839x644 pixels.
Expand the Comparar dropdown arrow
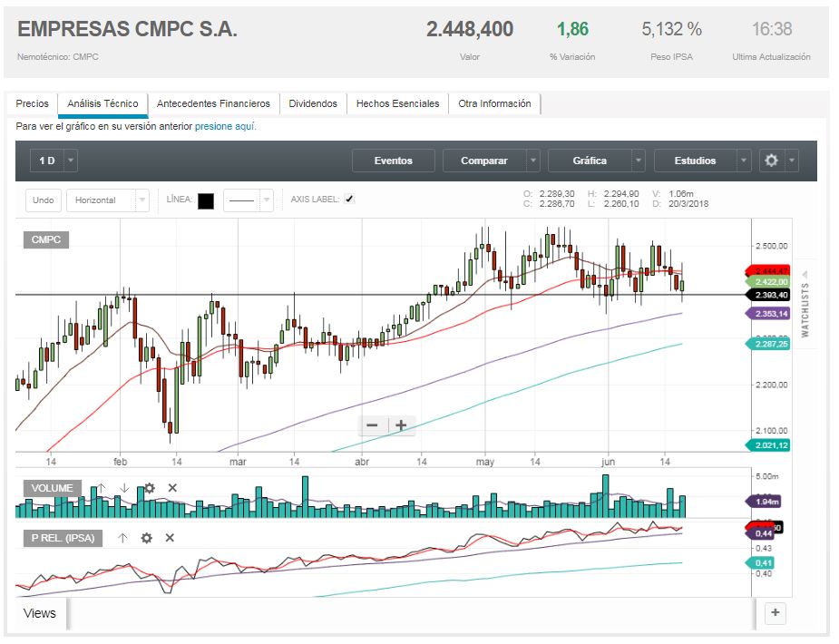[533, 161]
